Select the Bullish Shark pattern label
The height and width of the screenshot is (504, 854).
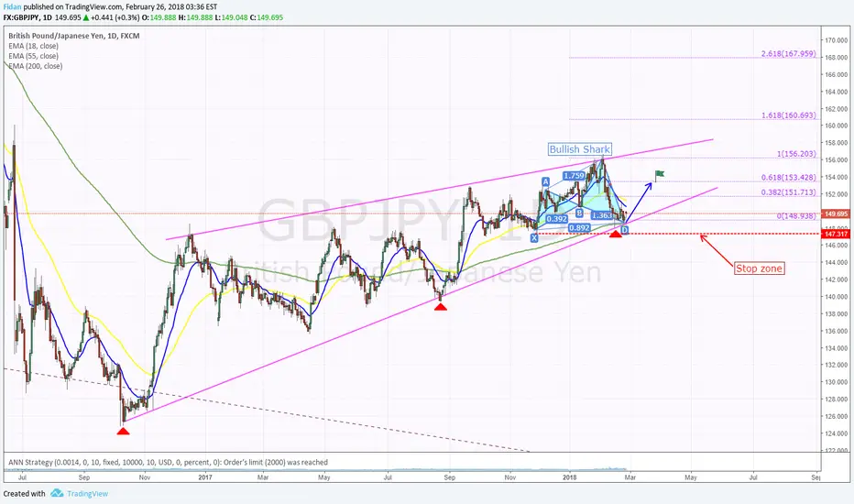579,149
